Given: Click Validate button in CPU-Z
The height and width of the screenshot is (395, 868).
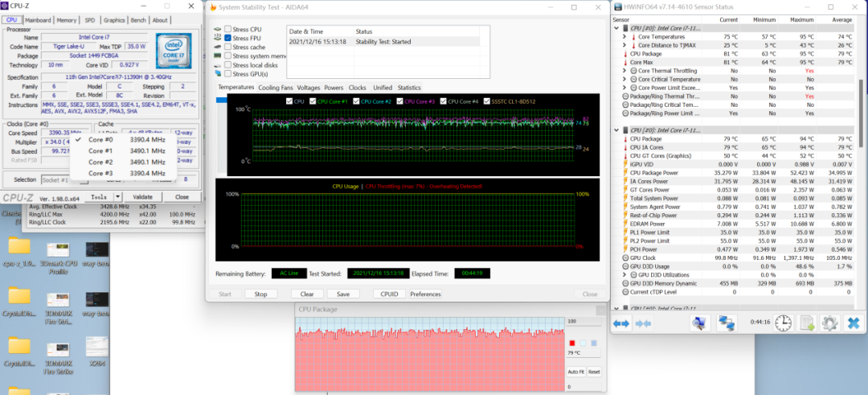Looking at the screenshot, I should click(x=142, y=196).
